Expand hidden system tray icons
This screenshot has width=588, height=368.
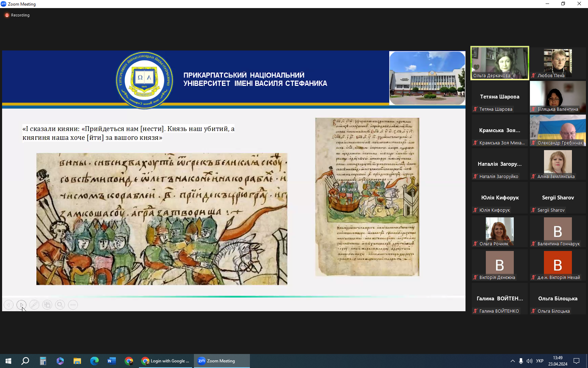pos(512,361)
